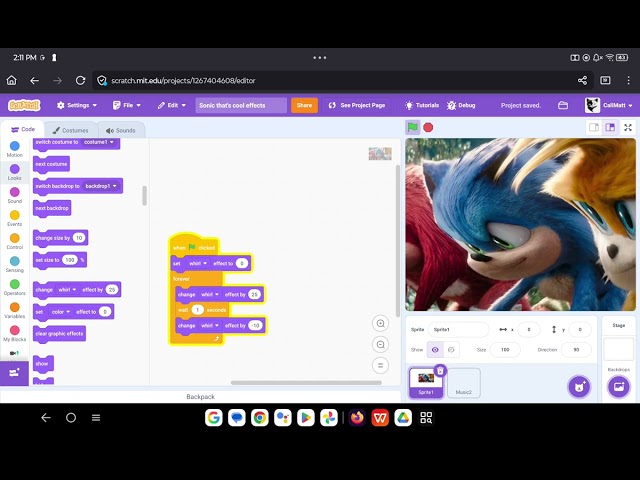The height and width of the screenshot is (480, 640).
Task: Click the workspace horizontal scrollbar
Action: click(306, 383)
